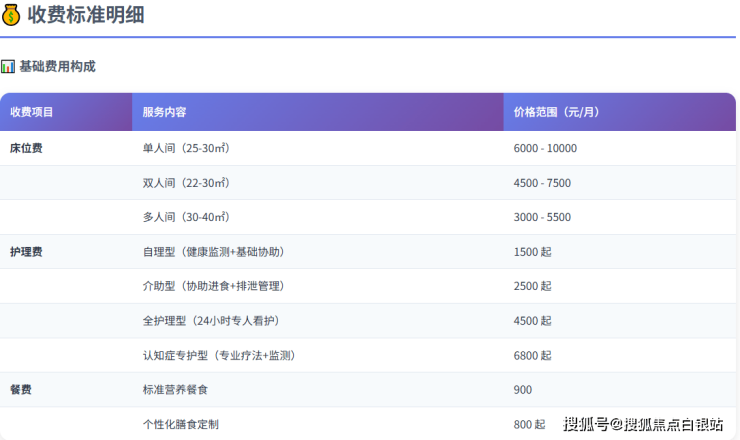The image size is (740, 440).
Task: Click the money bag icon beside the title
Action: (12, 15)
